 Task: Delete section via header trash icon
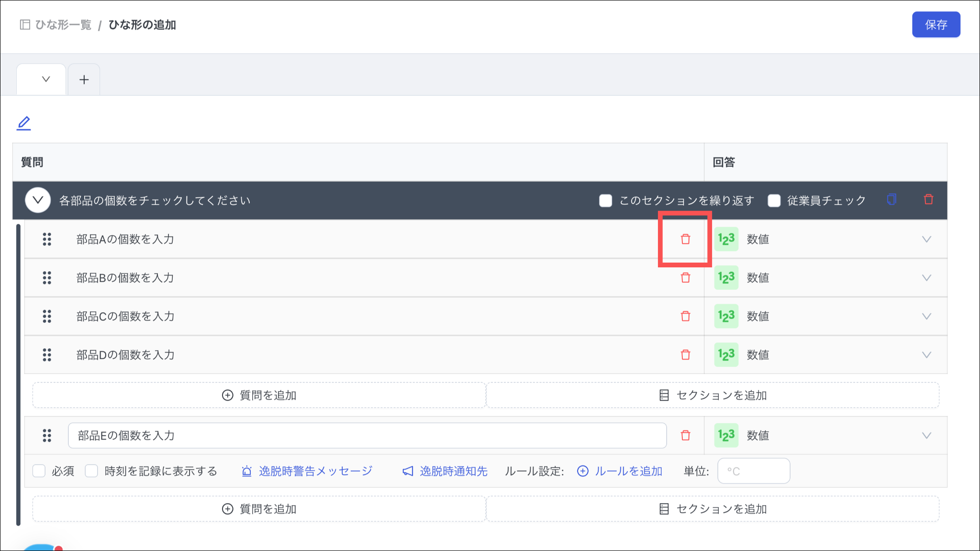point(928,199)
